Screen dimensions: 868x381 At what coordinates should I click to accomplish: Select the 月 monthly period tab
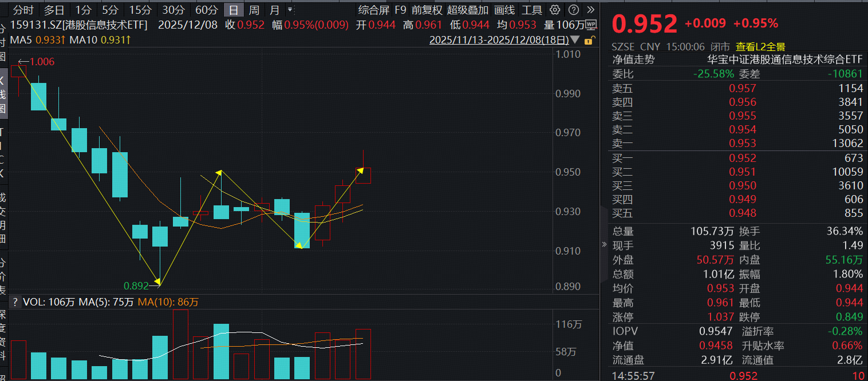pos(275,10)
